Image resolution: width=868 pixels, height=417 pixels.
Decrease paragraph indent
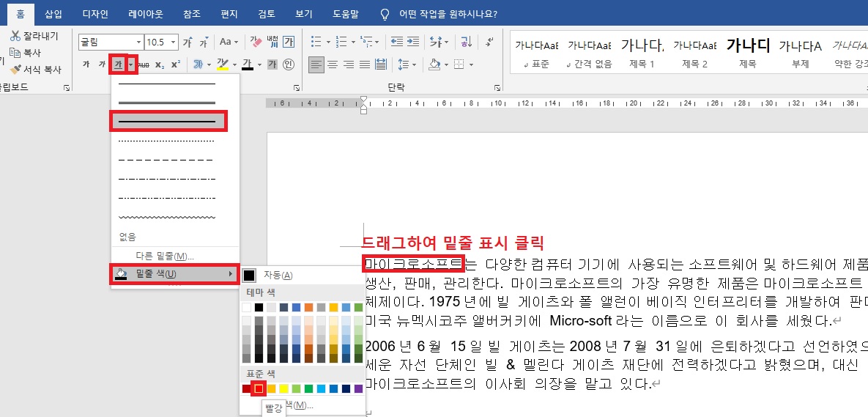point(397,42)
